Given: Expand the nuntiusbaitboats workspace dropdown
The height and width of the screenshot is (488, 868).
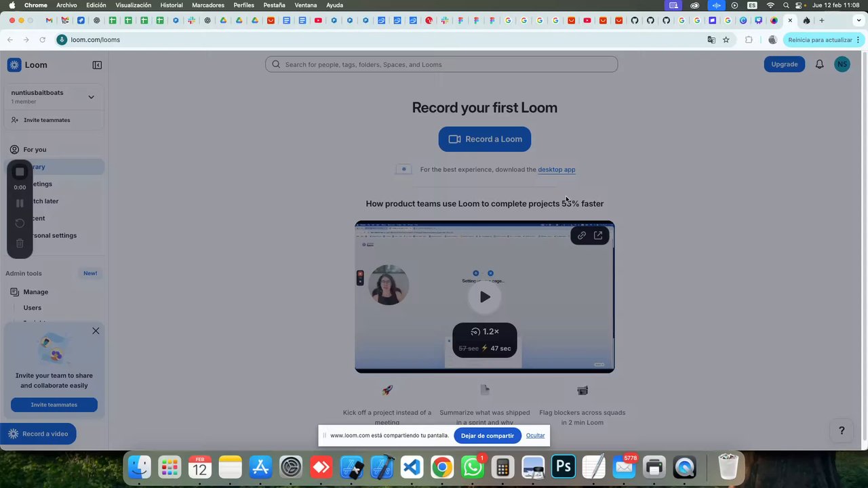Looking at the screenshot, I should pos(91,97).
